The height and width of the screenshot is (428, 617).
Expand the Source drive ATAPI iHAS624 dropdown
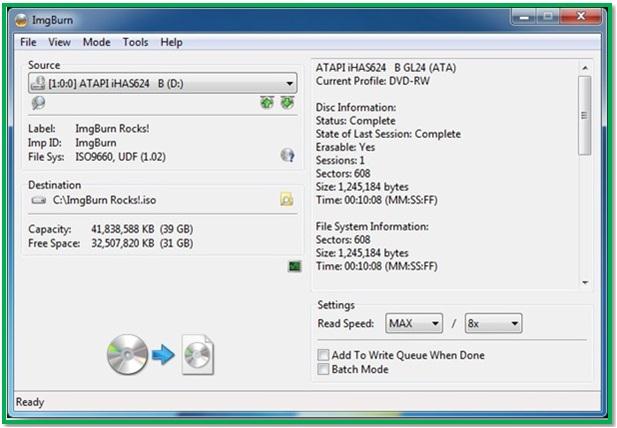(163, 83)
